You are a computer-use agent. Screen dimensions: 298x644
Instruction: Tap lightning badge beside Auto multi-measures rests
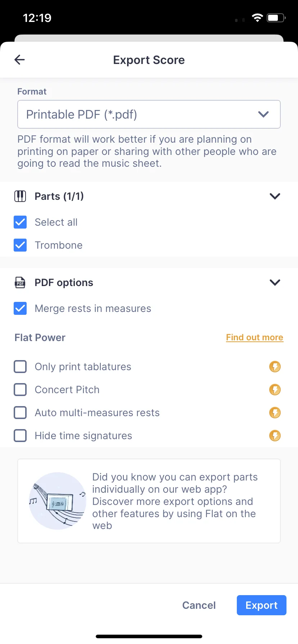click(275, 413)
